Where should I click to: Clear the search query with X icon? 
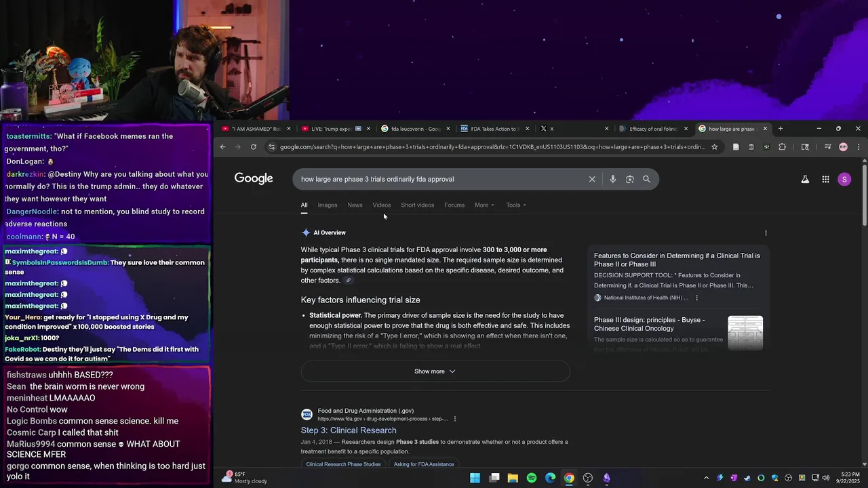[592, 180]
